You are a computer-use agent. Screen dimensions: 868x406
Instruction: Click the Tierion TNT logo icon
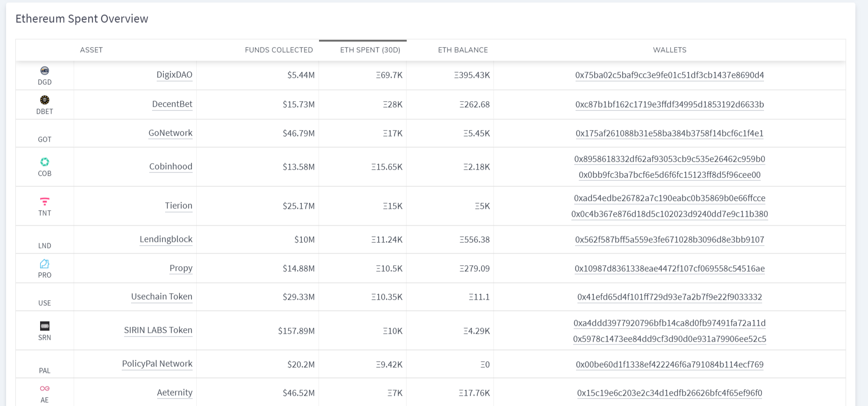[x=45, y=201]
